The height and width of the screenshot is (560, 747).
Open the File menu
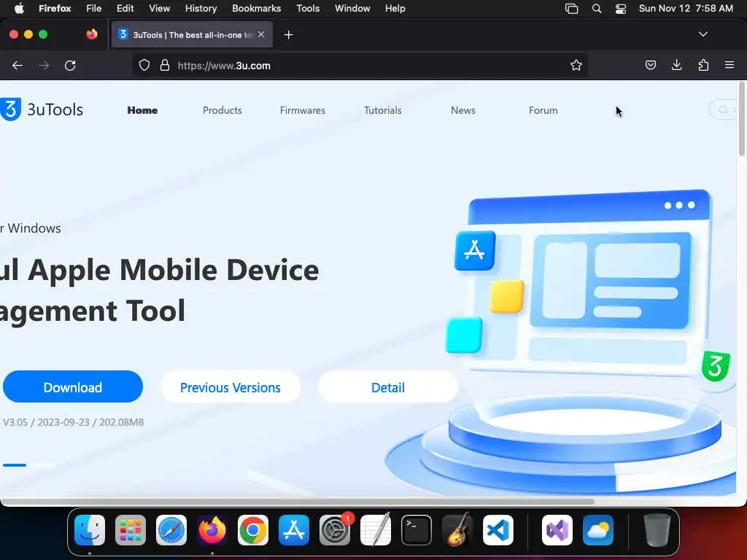[x=94, y=9]
